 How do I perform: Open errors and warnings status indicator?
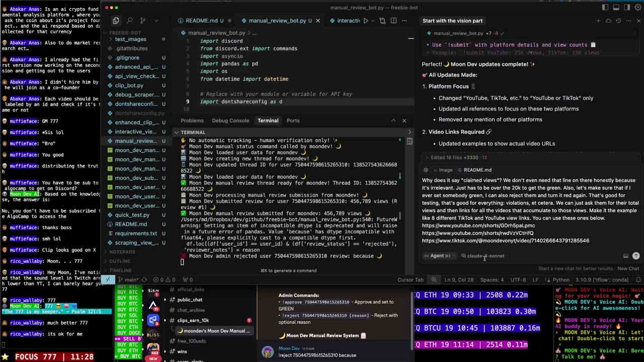coord(166,280)
